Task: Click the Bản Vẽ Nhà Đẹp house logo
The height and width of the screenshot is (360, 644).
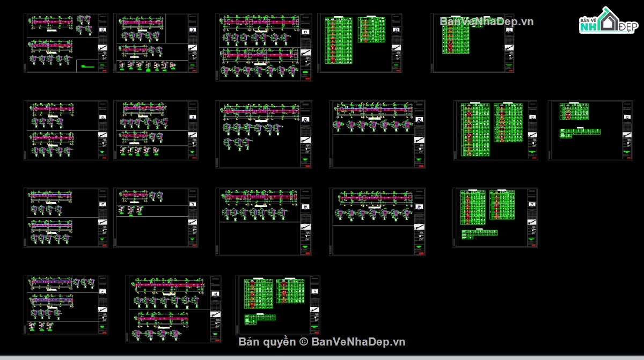Action: (607, 20)
